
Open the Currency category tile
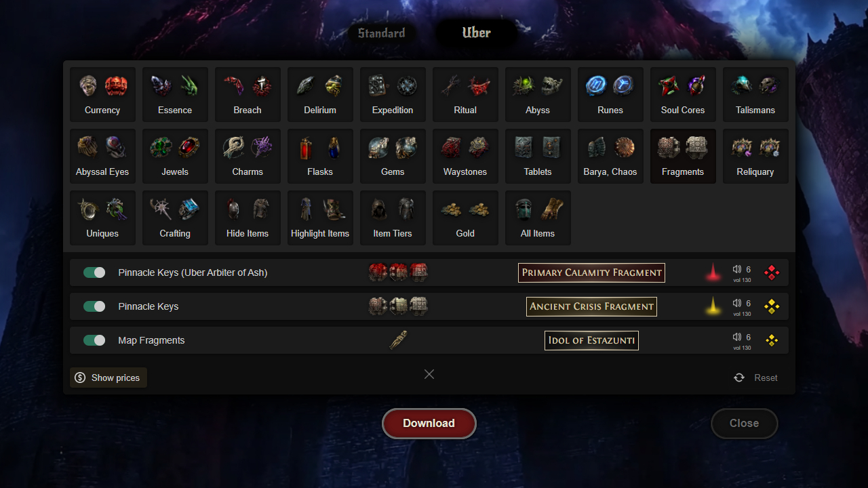(102, 94)
